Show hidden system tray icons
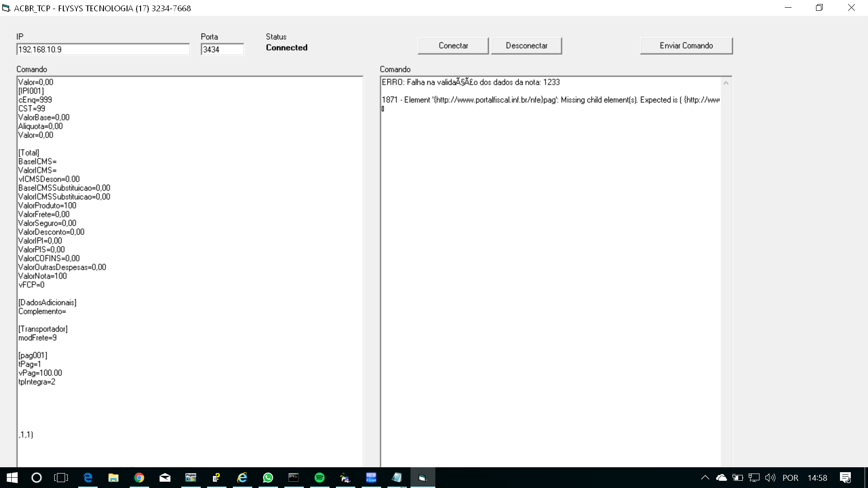 [705, 478]
